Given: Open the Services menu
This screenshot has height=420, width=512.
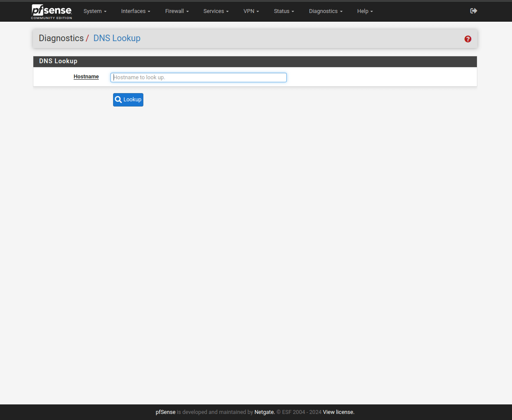Looking at the screenshot, I should point(216,11).
